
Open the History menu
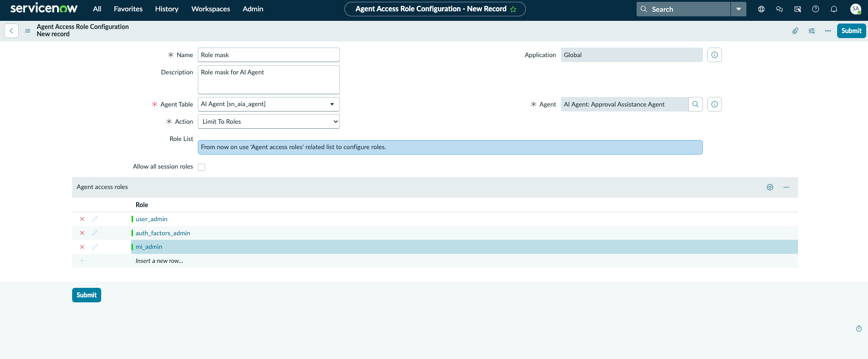click(x=167, y=9)
